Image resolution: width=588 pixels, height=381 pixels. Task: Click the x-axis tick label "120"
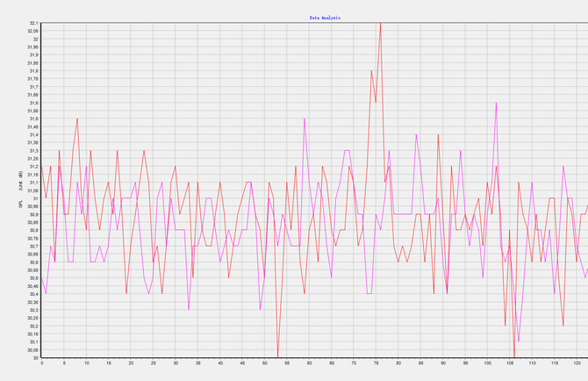click(x=577, y=363)
